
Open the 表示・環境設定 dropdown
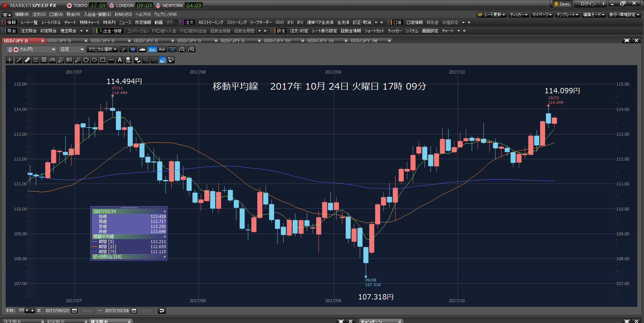coord(624,14)
